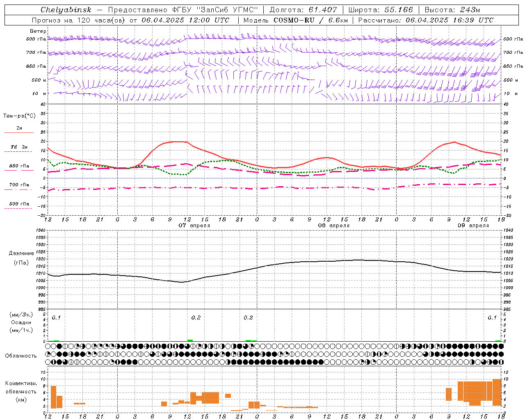Click the '(км)' convective height unit label

click(21, 399)
